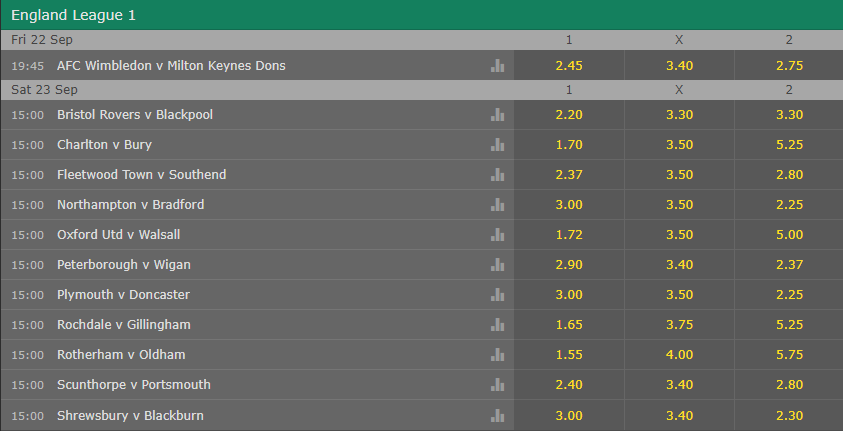The height and width of the screenshot is (431, 843).
Task: Open statistics icon for Rotherham v Oldham
Action: (497, 355)
